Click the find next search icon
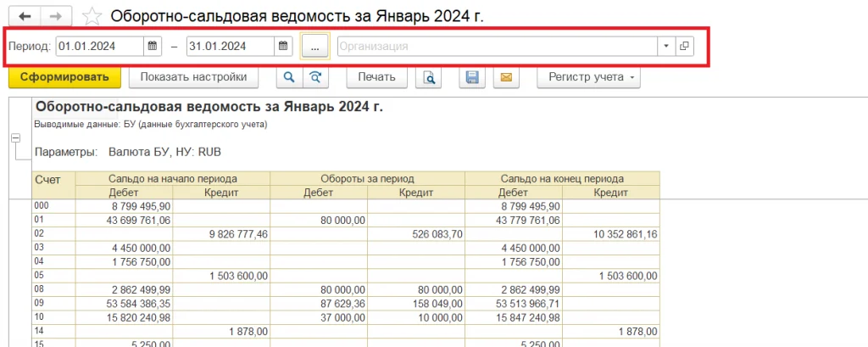Viewport: 868px width, 347px height. (316, 77)
